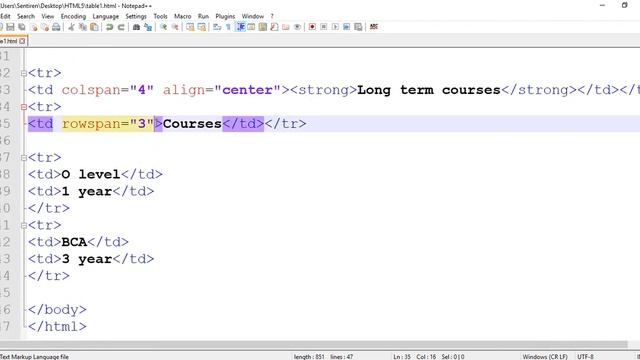640x360 pixels.
Task: Open the Search menu
Action: pos(26,16)
